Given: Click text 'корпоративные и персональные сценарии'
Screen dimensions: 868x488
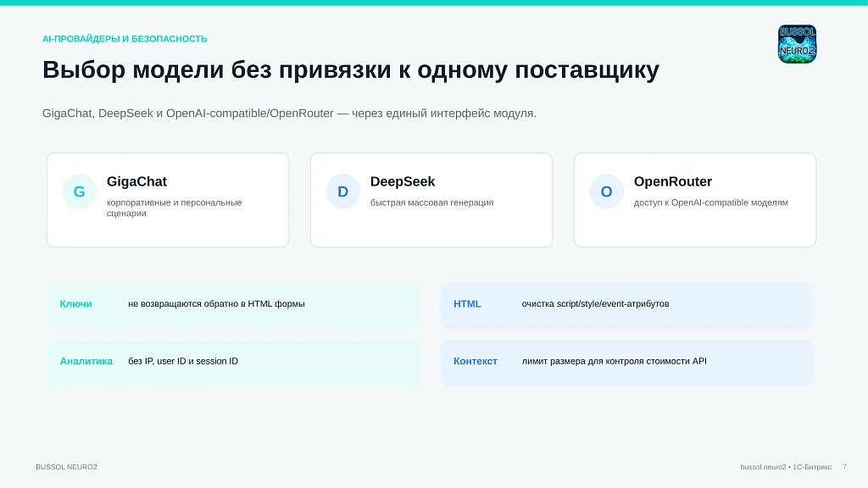Looking at the screenshot, I should tap(175, 208).
